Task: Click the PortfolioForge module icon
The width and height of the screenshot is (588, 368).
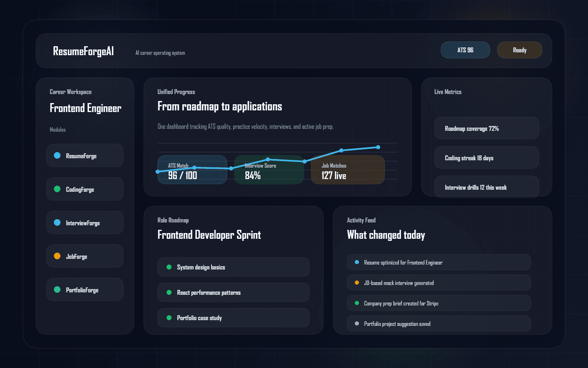Action: click(x=57, y=289)
